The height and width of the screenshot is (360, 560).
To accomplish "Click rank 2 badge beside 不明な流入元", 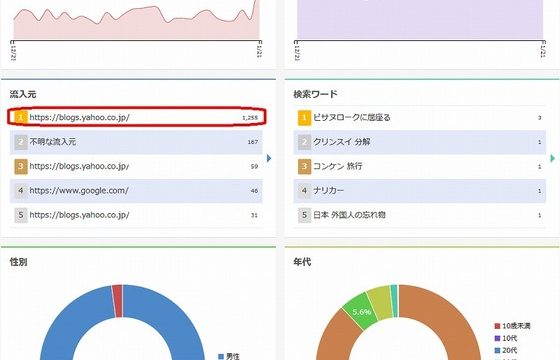I will click(x=21, y=142).
